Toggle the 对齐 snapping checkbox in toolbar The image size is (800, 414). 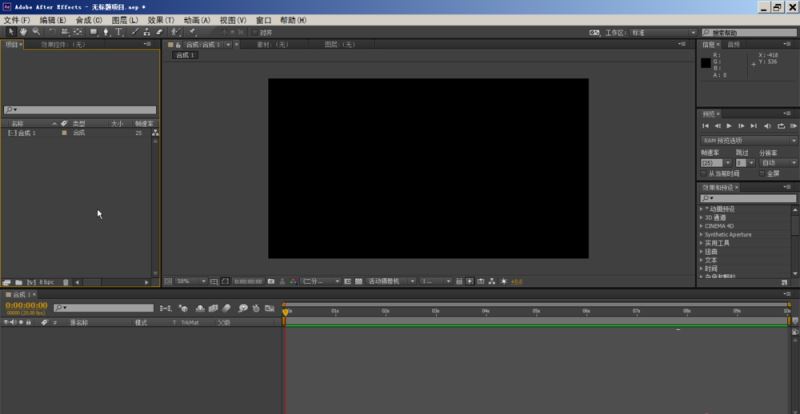pyautogui.click(x=256, y=32)
